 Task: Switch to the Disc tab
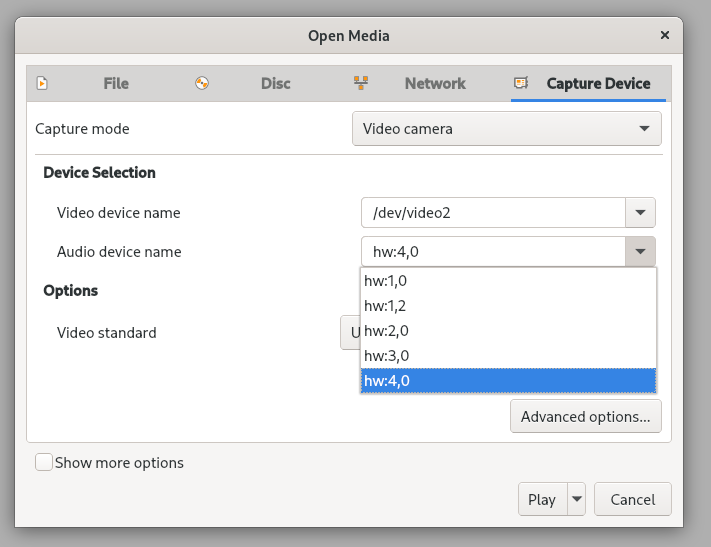click(275, 84)
